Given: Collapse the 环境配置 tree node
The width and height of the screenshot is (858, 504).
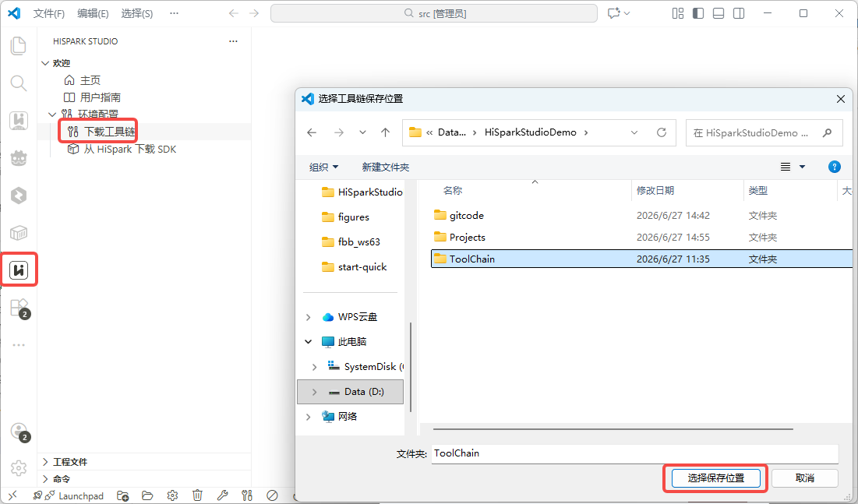Looking at the screenshot, I should tap(52, 115).
